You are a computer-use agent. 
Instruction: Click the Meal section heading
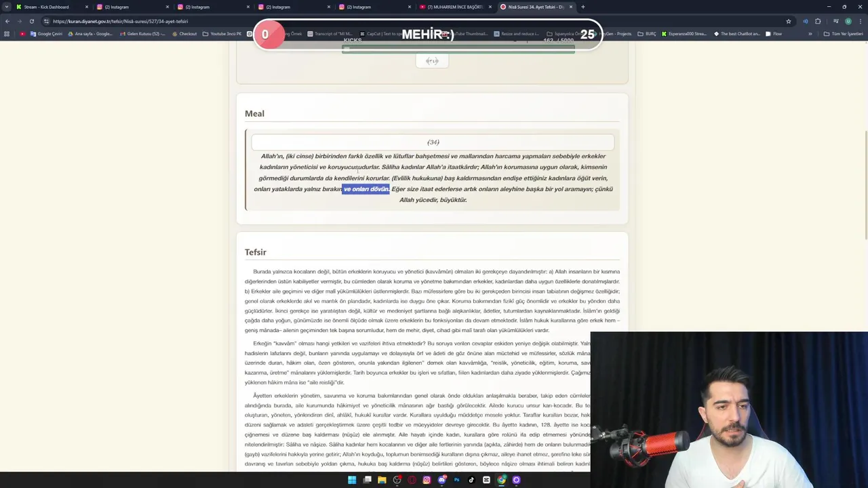[x=254, y=114]
